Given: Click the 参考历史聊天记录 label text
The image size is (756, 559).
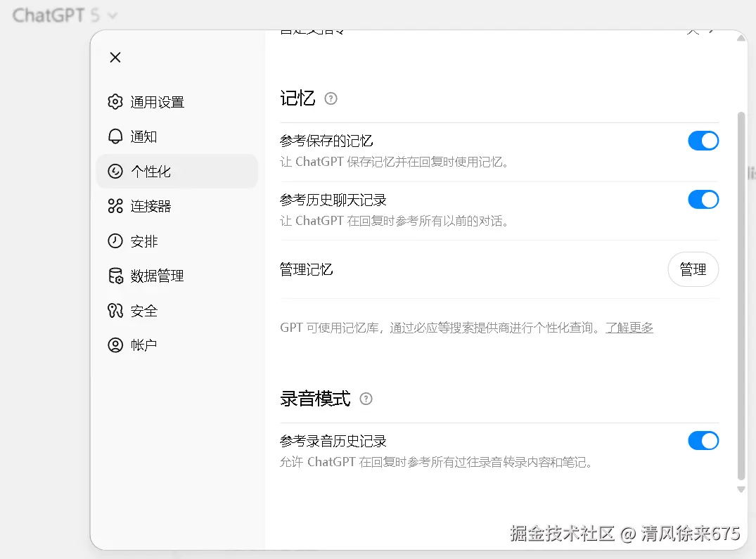Looking at the screenshot, I should (x=333, y=200).
